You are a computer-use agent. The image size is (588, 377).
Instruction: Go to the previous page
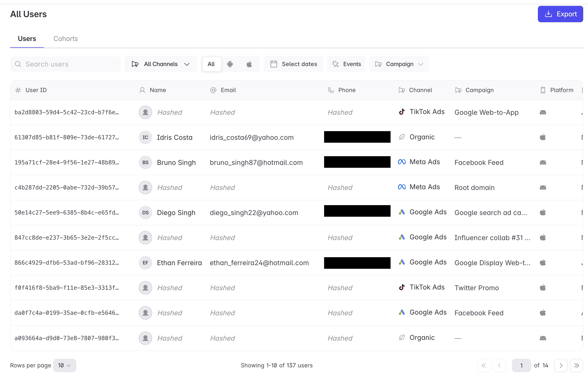pos(499,365)
